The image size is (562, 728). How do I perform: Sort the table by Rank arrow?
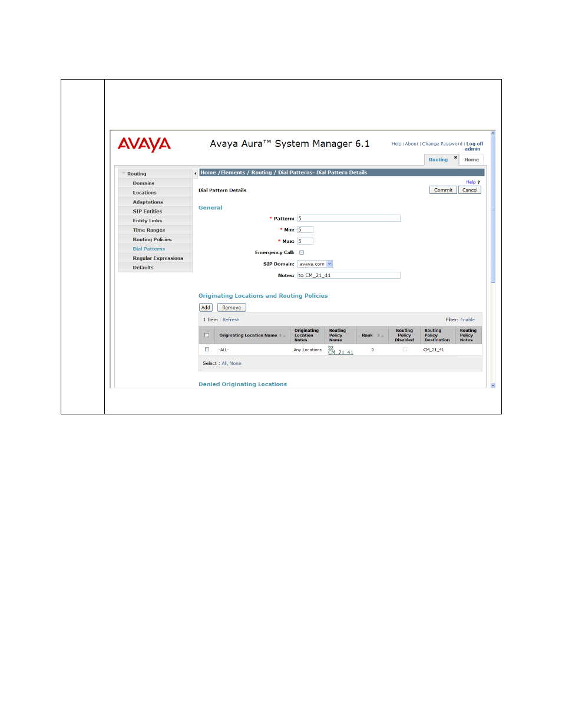click(382, 336)
